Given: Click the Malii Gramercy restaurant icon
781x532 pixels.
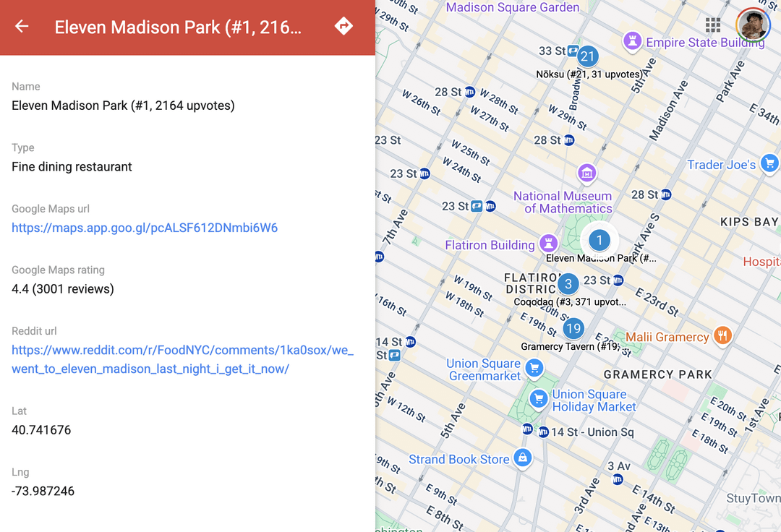Looking at the screenshot, I should (722, 335).
